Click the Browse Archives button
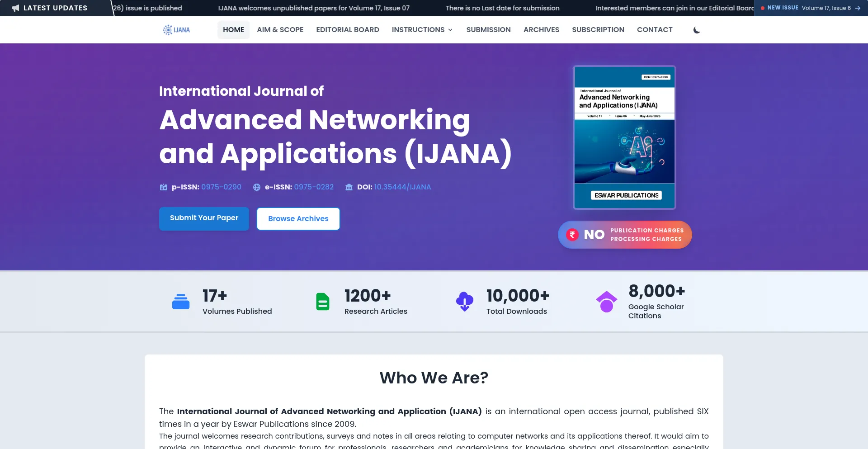The height and width of the screenshot is (449, 868). pos(298,219)
